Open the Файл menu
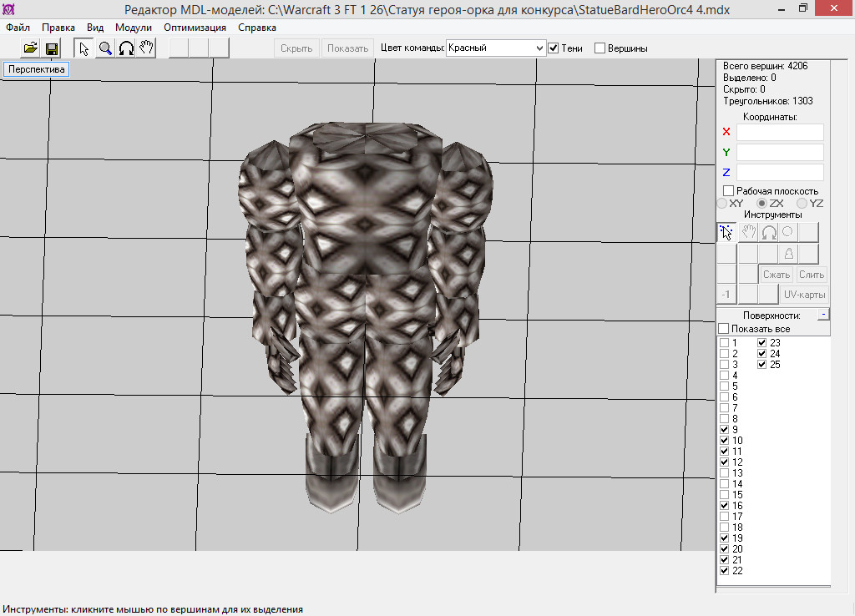Image resolution: width=855 pixels, height=616 pixels. coord(18,28)
